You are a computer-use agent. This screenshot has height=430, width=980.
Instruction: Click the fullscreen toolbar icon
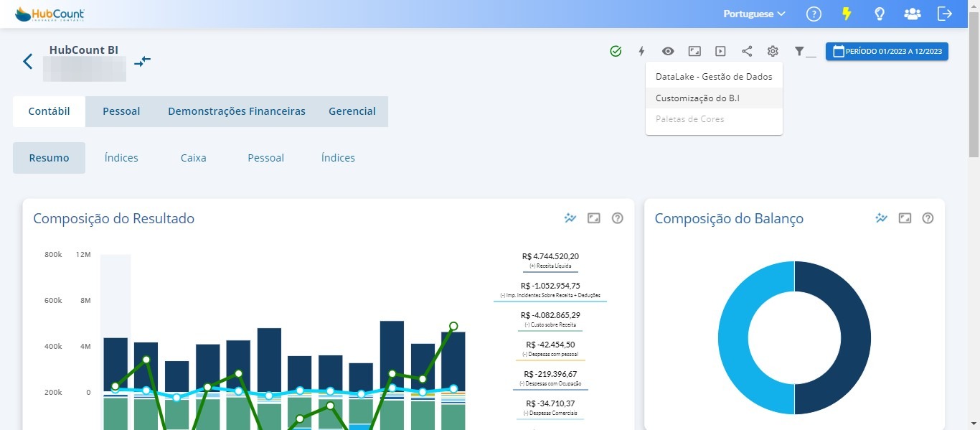click(x=694, y=51)
